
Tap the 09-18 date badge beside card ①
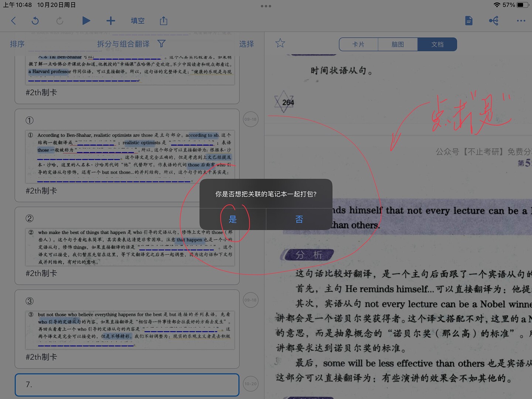250,119
